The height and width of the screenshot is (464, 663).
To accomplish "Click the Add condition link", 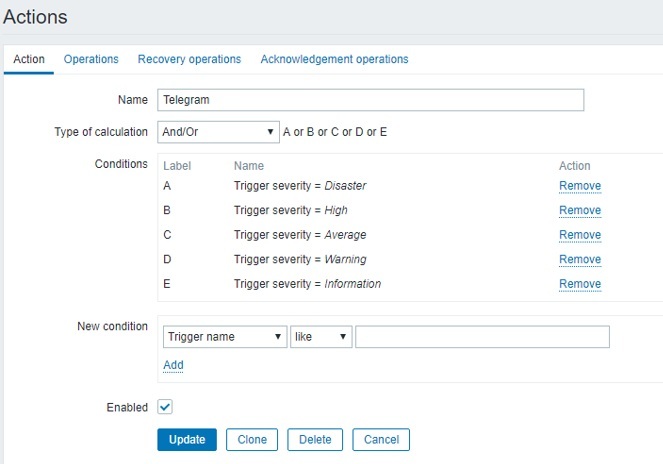I will [173, 365].
